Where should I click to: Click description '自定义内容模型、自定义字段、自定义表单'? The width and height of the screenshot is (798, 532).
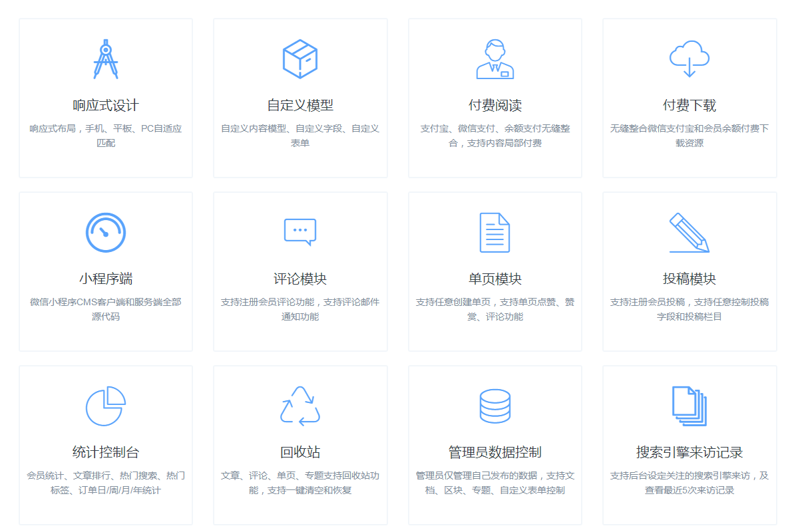point(300,136)
